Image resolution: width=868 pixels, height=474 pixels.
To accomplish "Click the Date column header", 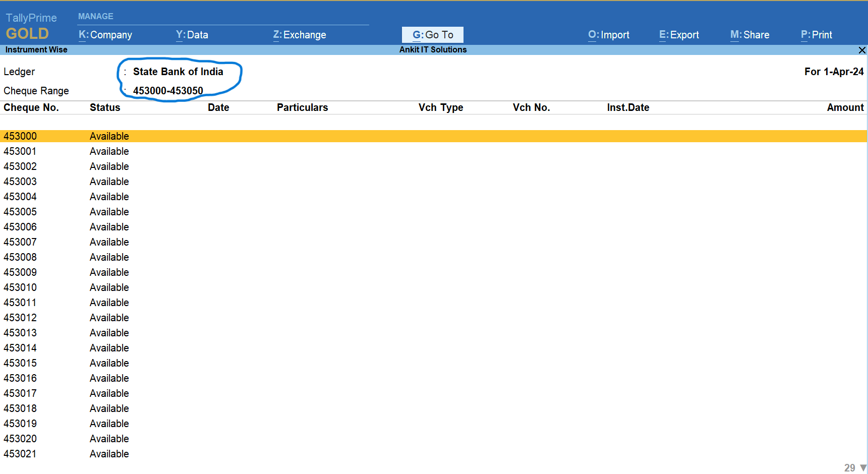I will click(x=218, y=107).
